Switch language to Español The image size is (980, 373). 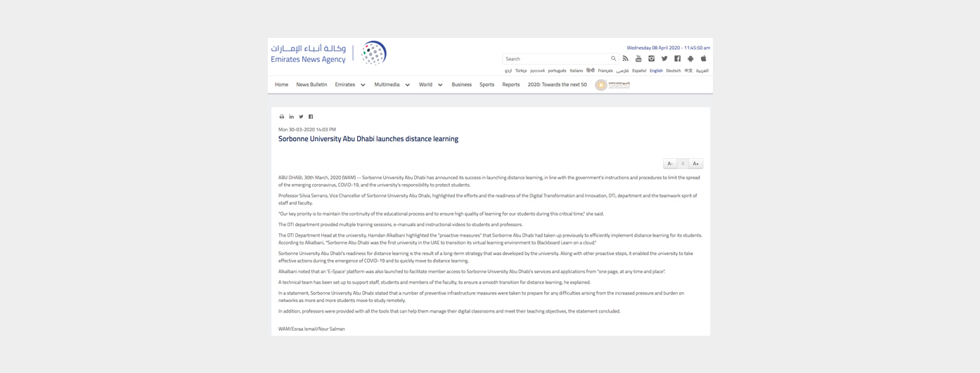coord(639,71)
